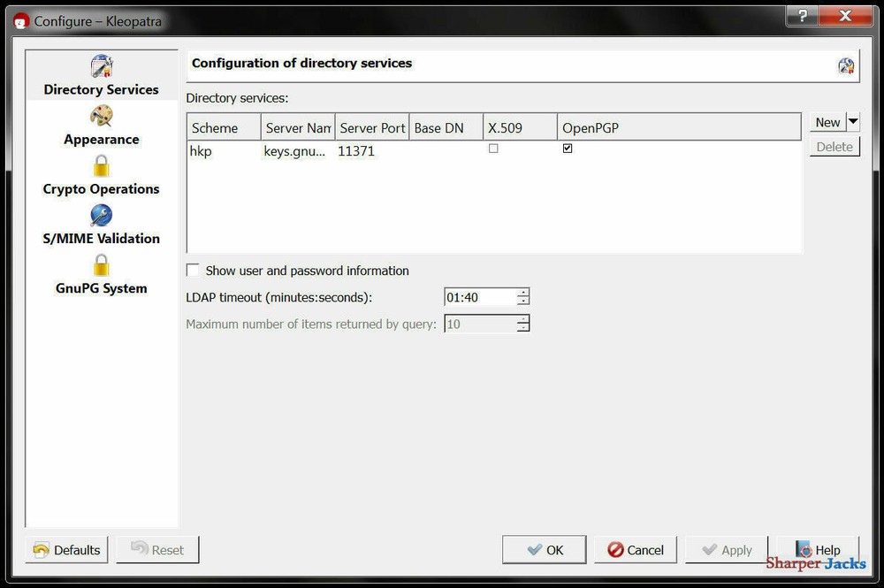The image size is (884, 588).
Task: Uncheck OpenPGP for the hkp server
Action: tap(567, 148)
